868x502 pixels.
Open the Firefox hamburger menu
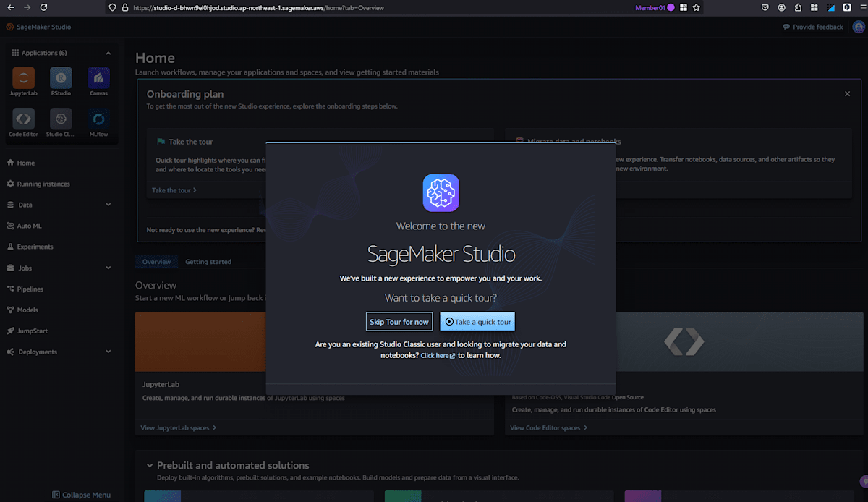point(861,7)
